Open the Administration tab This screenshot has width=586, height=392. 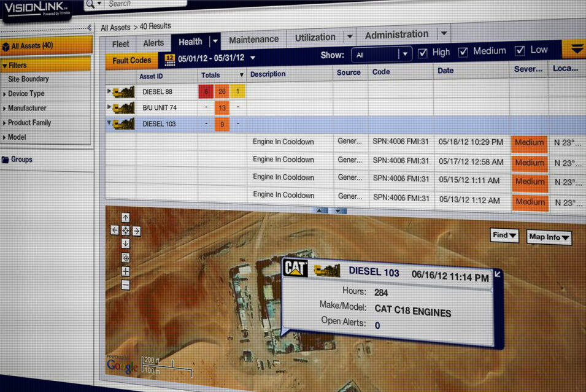click(x=396, y=34)
